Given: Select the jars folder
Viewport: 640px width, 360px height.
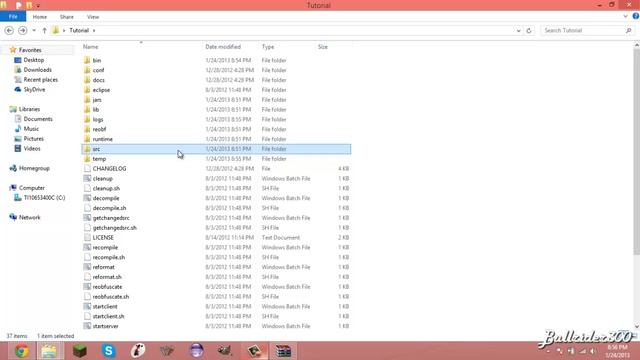Looking at the screenshot, I should coord(216,100).
